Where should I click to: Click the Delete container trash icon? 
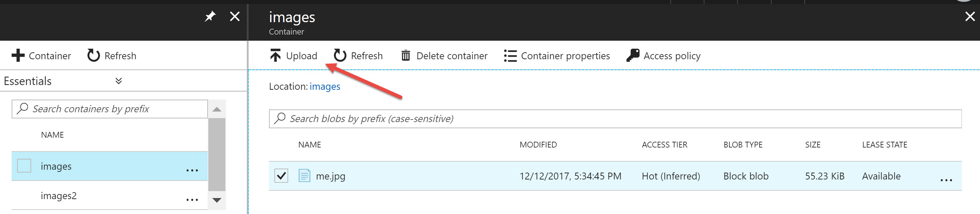point(405,56)
